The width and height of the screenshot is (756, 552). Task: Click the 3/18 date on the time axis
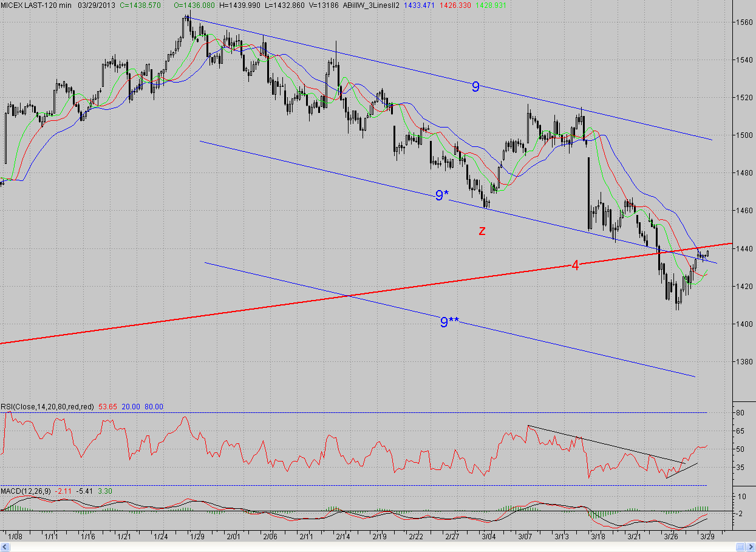pyautogui.click(x=598, y=537)
